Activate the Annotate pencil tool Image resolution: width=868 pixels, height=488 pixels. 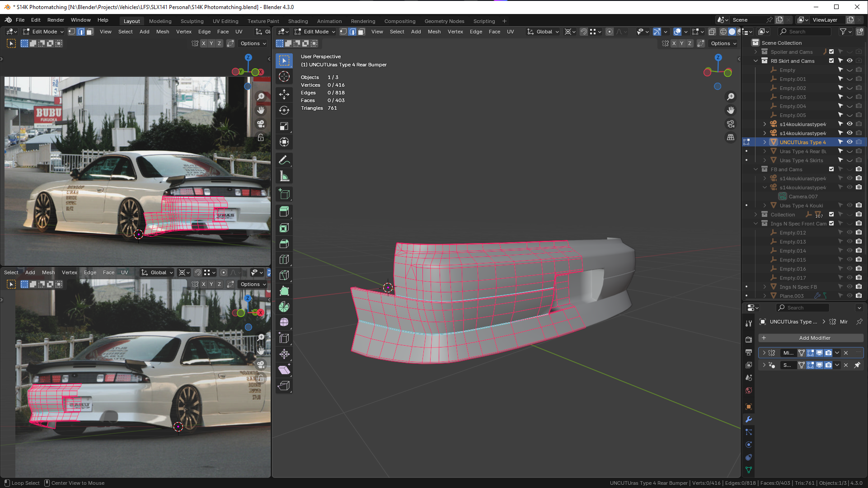284,160
